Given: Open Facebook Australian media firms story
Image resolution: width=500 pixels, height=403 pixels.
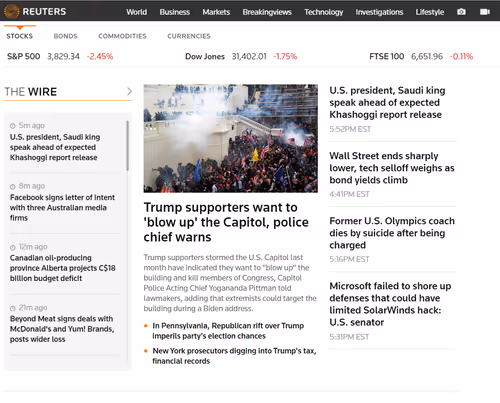Looking at the screenshot, I should coord(62,208).
